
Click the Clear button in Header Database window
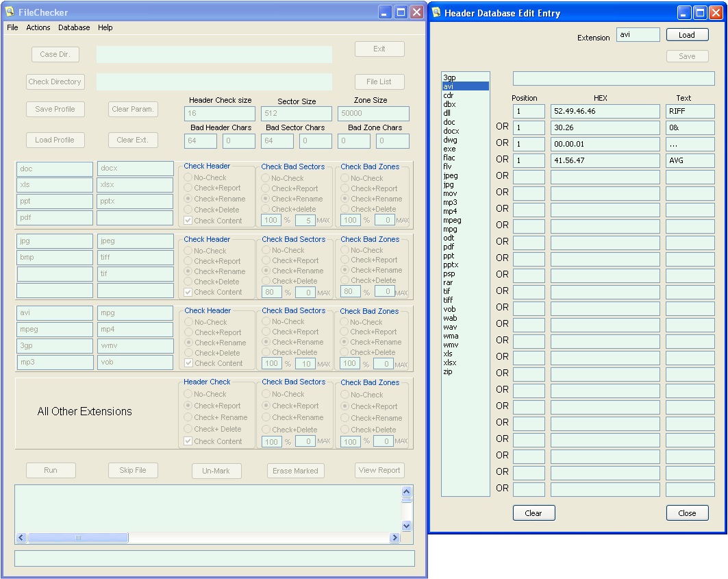534,513
